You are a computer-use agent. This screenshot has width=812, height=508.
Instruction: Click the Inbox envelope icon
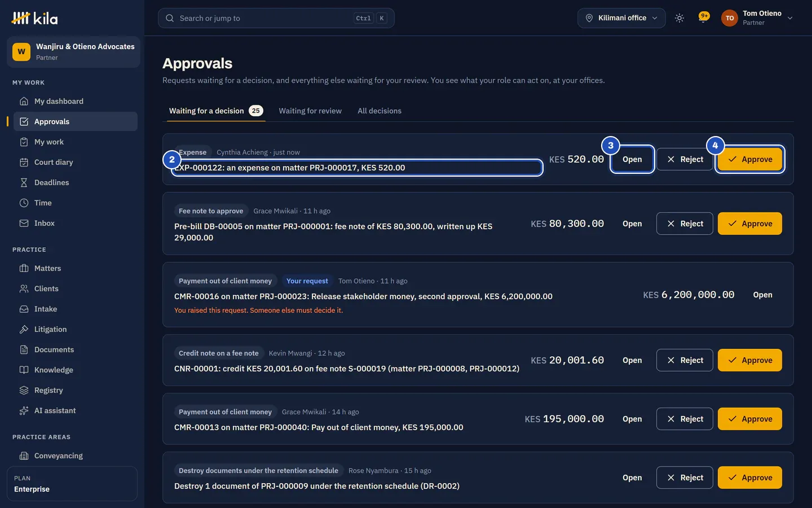(x=24, y=223)
